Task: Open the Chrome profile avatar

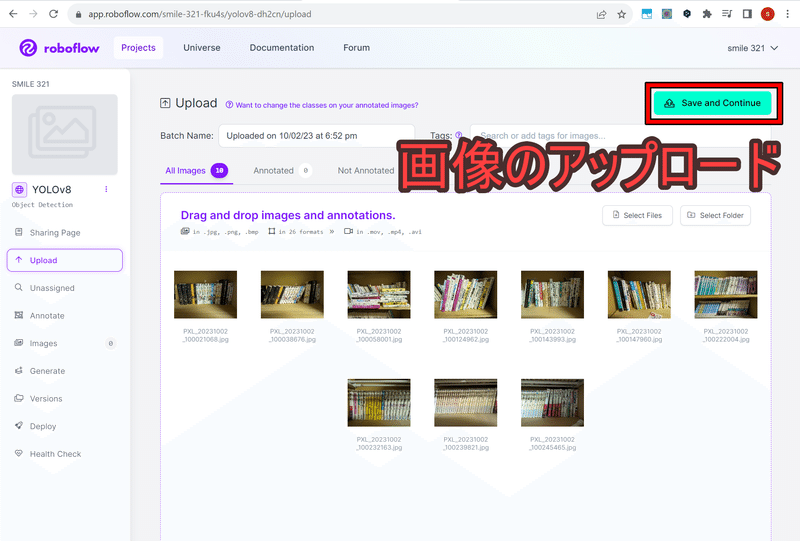Action: (767, 14)
